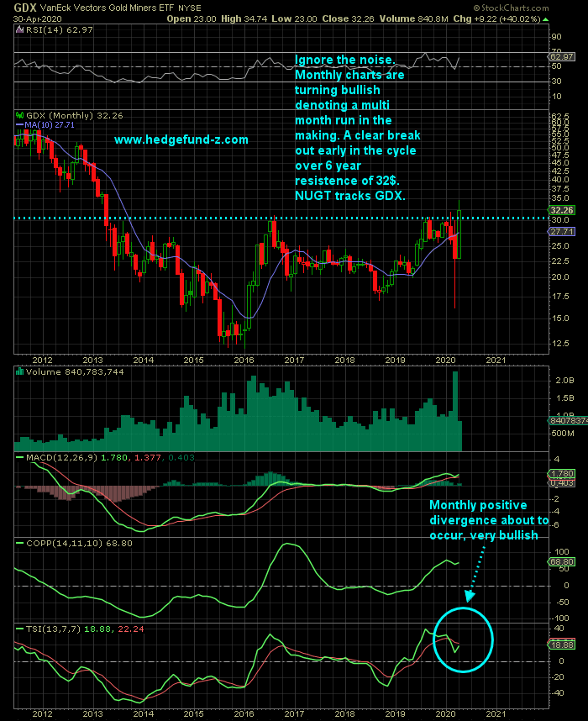
Task: Click the 68.80 Coppock value tag
Action: pos(562,562)
